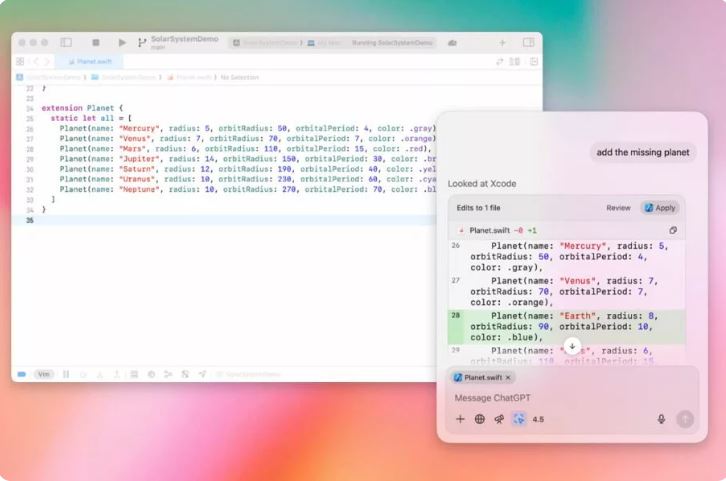The height and width of the screenshot is (481, 726).
Task: Click the Run play button in Xcode toolbar
Action: pos(122,43)
